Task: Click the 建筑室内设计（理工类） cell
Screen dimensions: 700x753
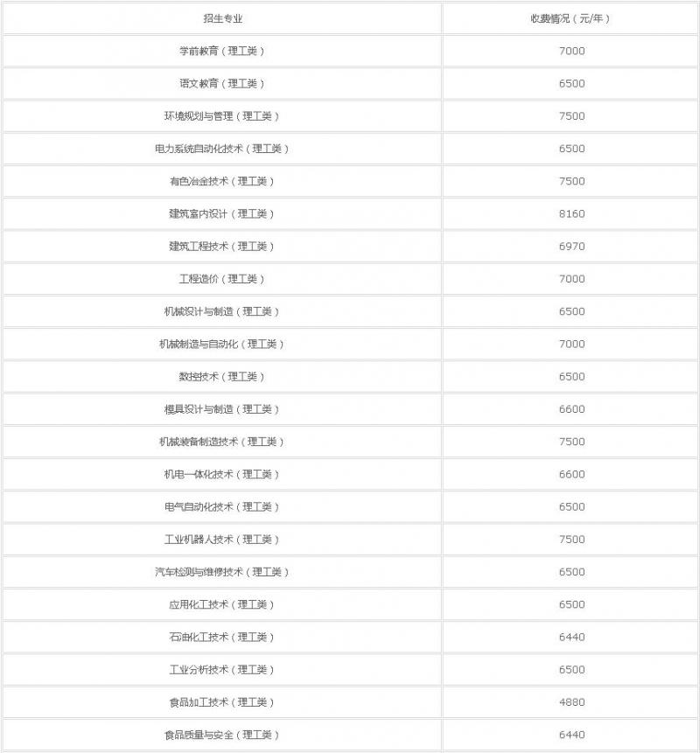Action: (221, 213)
